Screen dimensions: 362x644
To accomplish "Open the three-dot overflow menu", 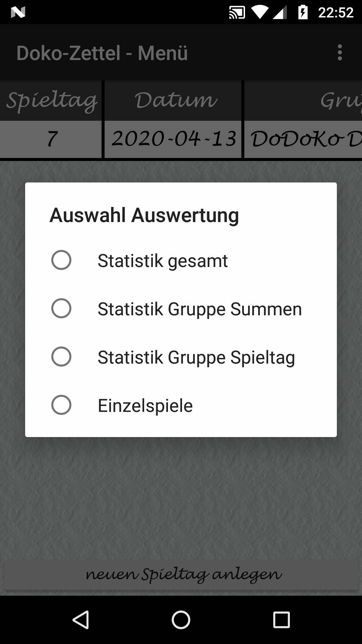I will click(340, 53).
